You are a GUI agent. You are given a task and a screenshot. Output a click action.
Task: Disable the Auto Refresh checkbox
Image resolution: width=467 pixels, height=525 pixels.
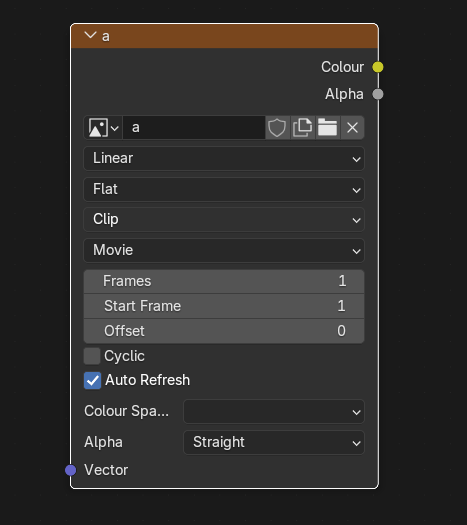click(92, 380)
